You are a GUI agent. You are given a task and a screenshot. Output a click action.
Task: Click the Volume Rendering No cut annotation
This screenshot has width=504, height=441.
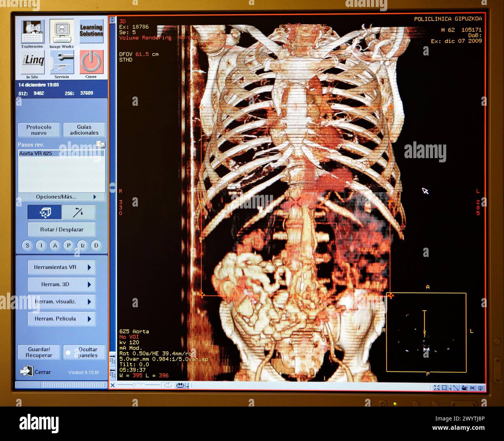pyautogui.click(x=158, y=38)
